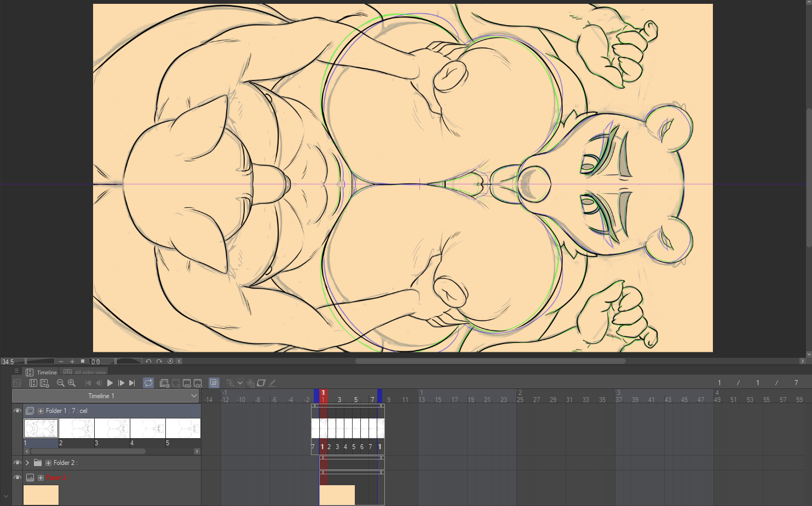Image resolution: width=812 pixels, height=506 pixels.
Task: Go to the start frame
Action: [x=88, y=383]
